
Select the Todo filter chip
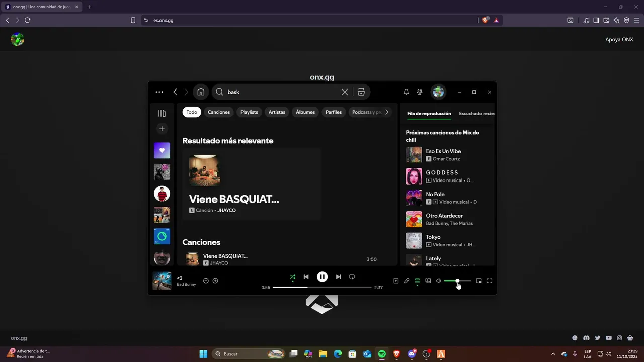coord(192,112)
